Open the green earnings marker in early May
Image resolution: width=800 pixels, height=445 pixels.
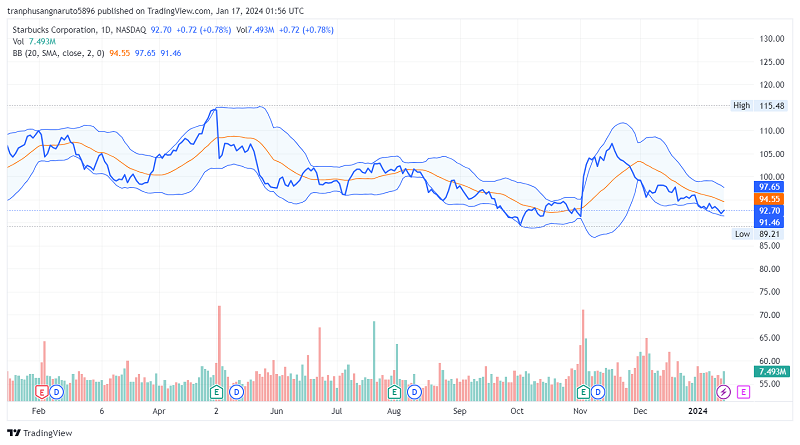(217, 392)
